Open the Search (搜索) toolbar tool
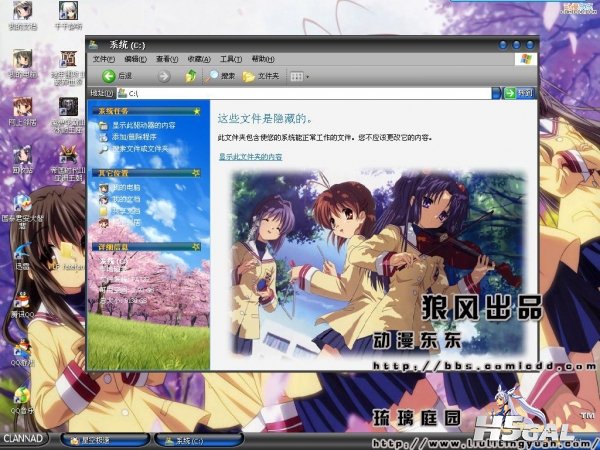The height and width of the screenshot is (450, 600). coord(222,76)
